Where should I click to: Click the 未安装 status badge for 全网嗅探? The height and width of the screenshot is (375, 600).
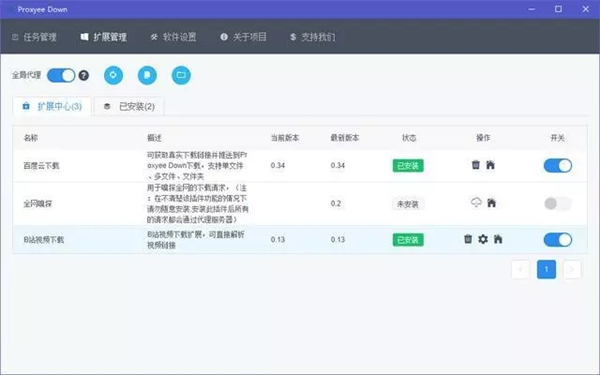(408, 204)
